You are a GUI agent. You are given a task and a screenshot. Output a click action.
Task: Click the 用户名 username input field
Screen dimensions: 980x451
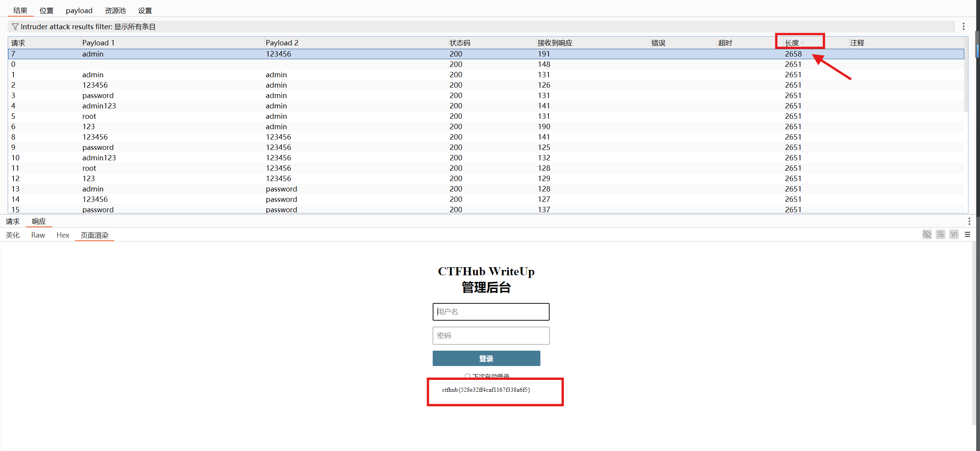tap(491, 311)
